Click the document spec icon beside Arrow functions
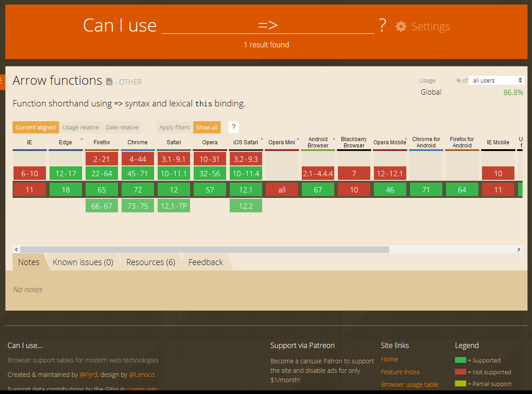Image resolution: width=532 pixels, height=394 pixels. point(109,82)
